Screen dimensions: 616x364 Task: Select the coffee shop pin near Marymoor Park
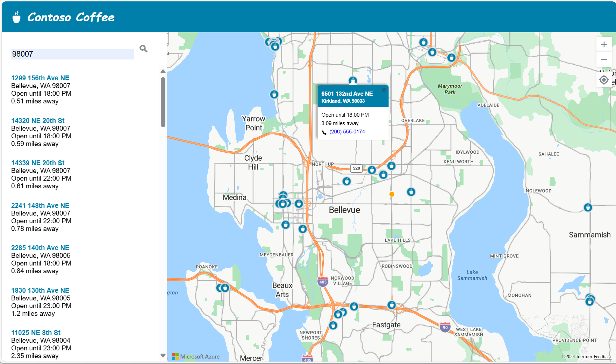coord(451,58)
